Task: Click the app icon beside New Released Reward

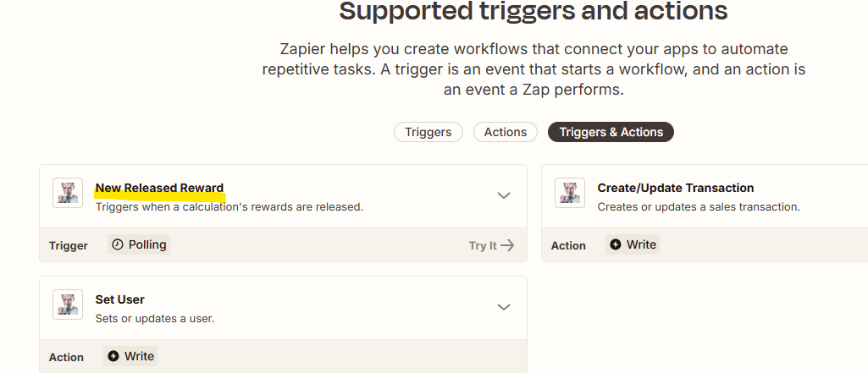Action: point(68,193)
